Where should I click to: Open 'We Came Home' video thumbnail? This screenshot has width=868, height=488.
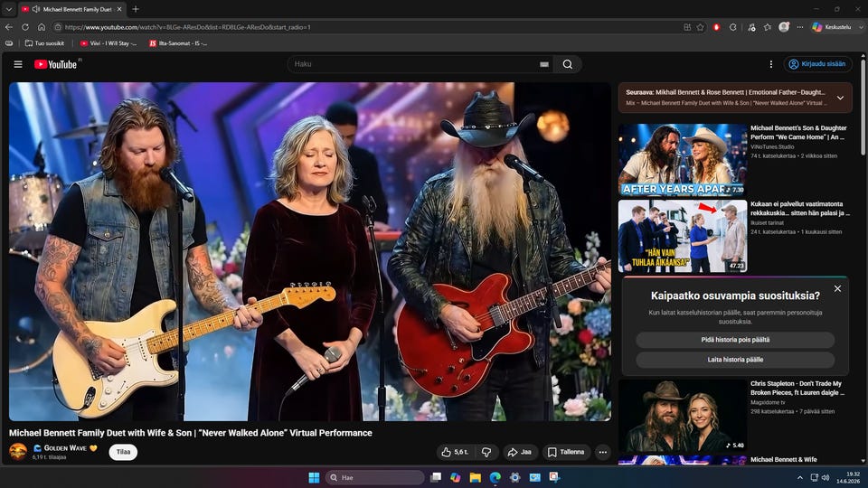[x=682, y=160]
